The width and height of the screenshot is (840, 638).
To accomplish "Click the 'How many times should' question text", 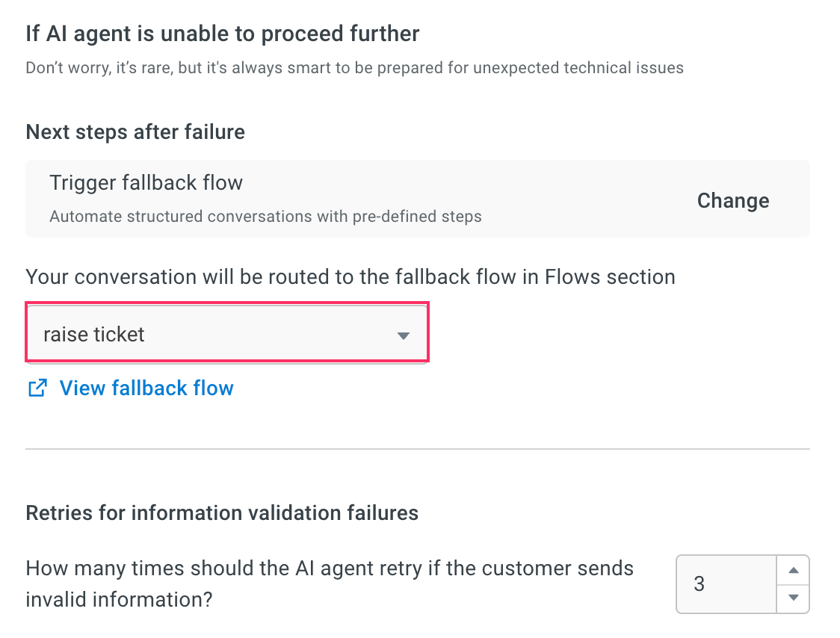I will click(x=330, y=569).
